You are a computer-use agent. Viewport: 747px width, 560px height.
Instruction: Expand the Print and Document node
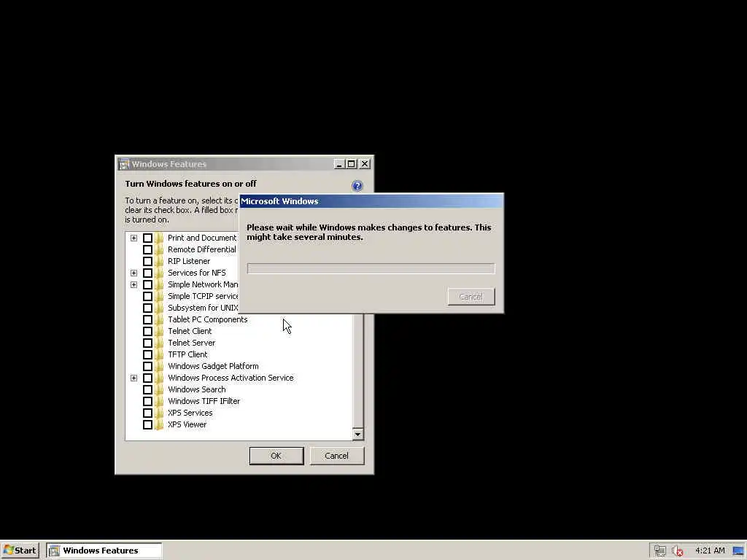pos(134,238)
